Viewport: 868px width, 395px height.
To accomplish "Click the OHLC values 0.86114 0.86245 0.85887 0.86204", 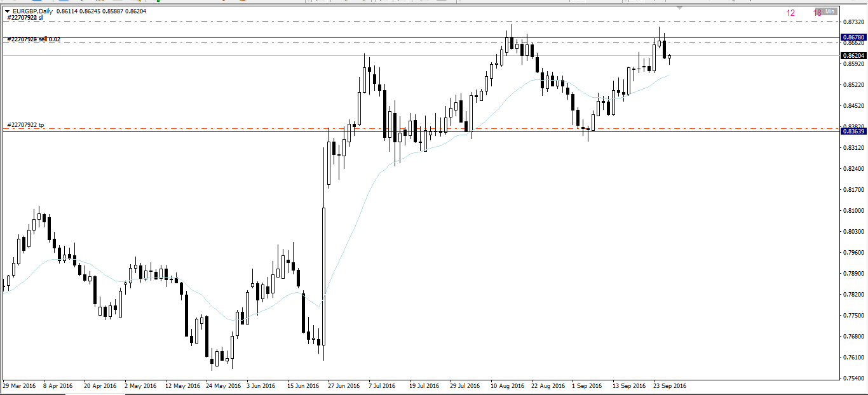I will coord(101,11).
